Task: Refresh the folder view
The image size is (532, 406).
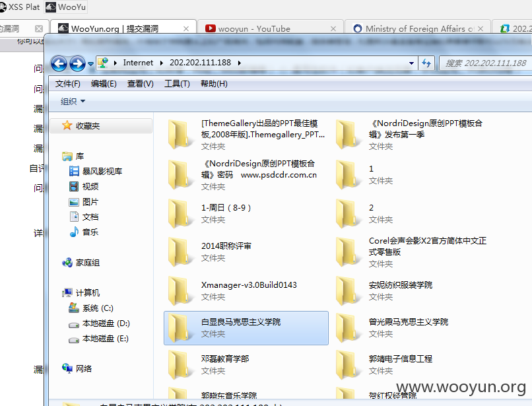Action: coord(426,63)
